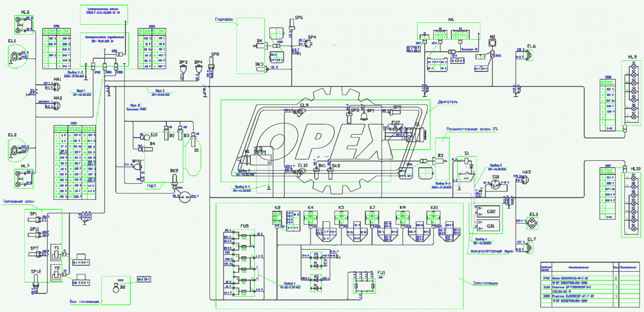Image resolution: width=644 pixels, height=312 pixels.
Task: Click 'Расширительный бачок ОЖ' label
Action: coord(472,129)
